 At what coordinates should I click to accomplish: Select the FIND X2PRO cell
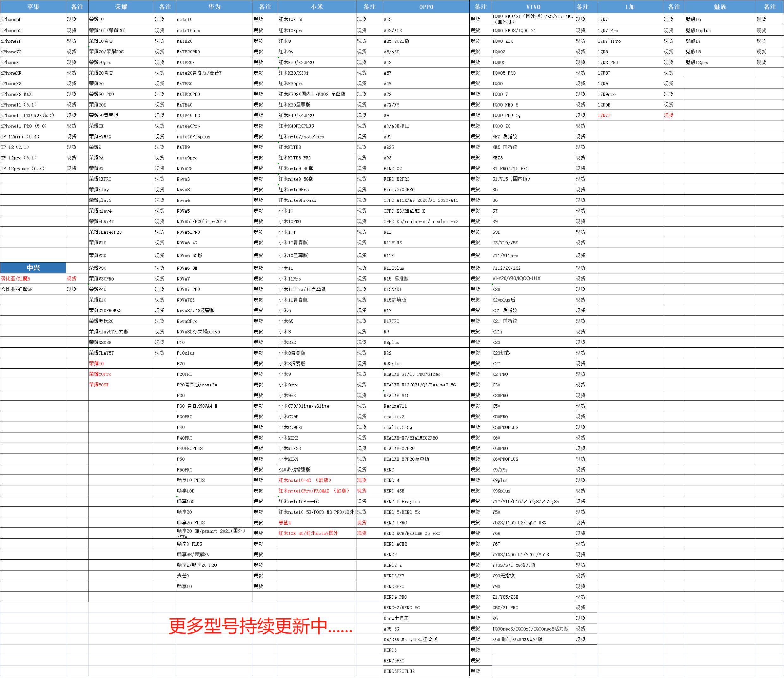click(397, 179)
